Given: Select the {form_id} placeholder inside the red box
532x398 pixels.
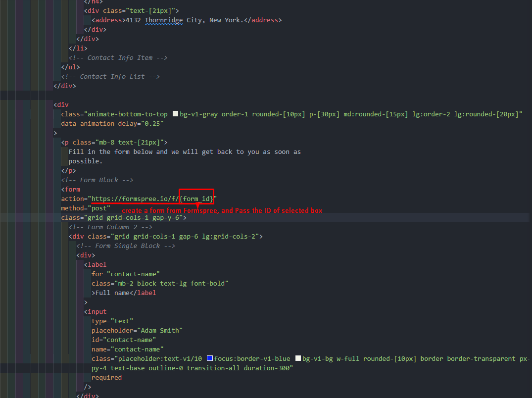Looking at the screenshot, I should [196, 199].
